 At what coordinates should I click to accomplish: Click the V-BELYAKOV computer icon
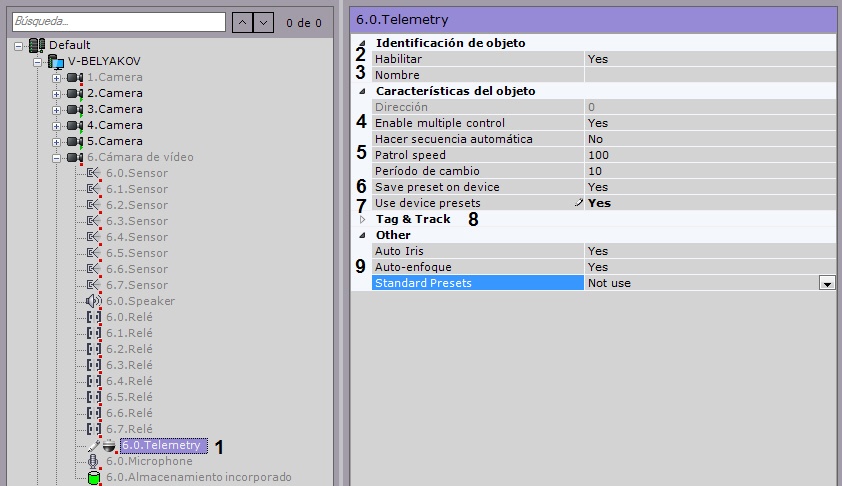[x=56, y=61]
